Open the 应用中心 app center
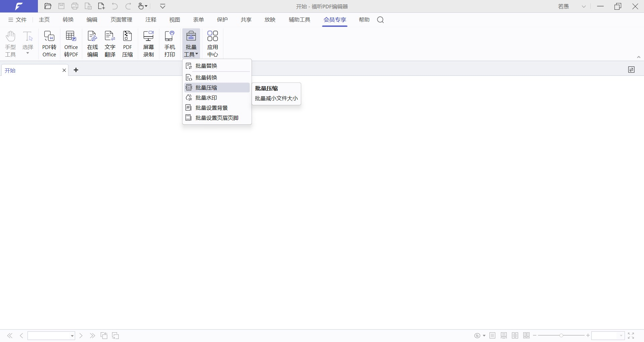644x342 pixels. point(213,44)
